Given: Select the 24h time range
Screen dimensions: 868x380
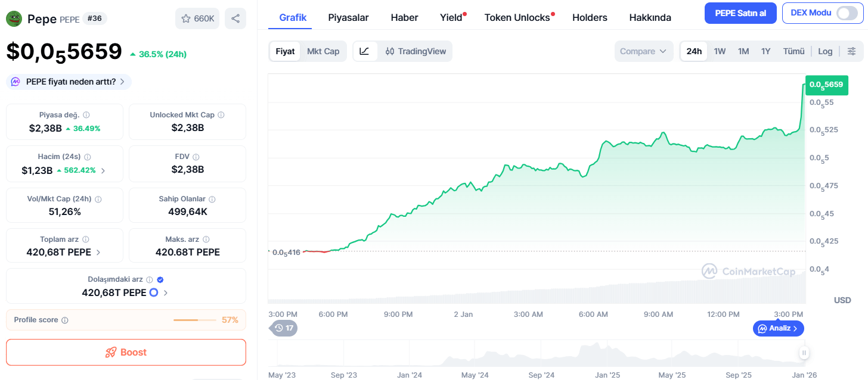Looking at the screenshot, I should pyautogui.click(x=694, y=51).
